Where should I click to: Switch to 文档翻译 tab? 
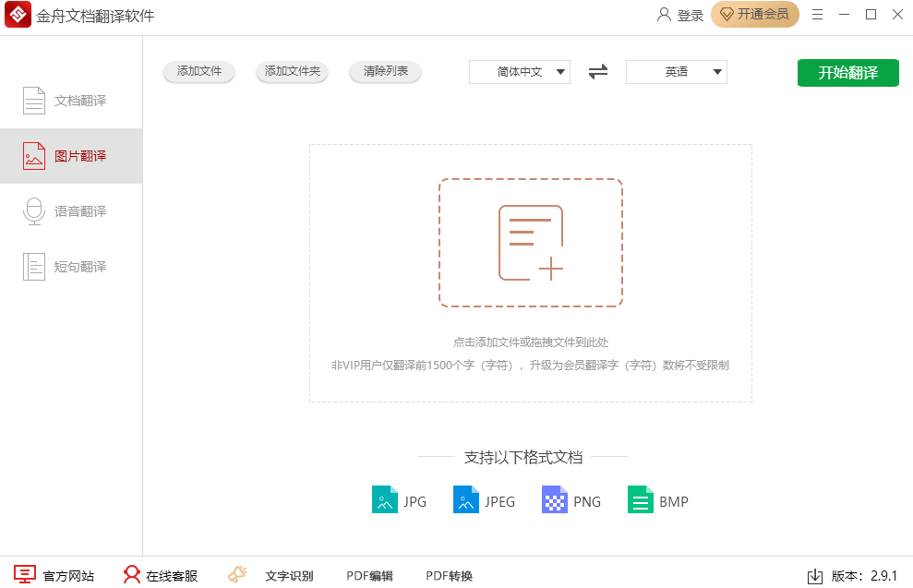(71, 101)
